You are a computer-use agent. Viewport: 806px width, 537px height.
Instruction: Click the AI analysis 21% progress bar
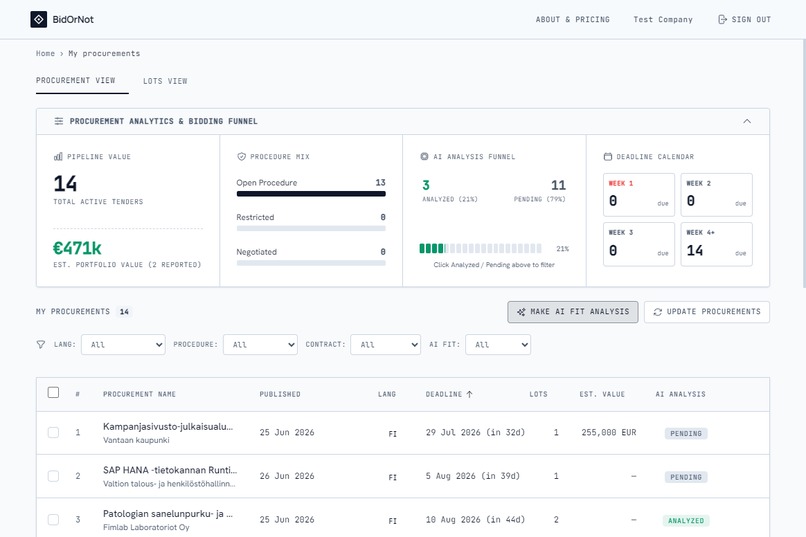[480, 249]
